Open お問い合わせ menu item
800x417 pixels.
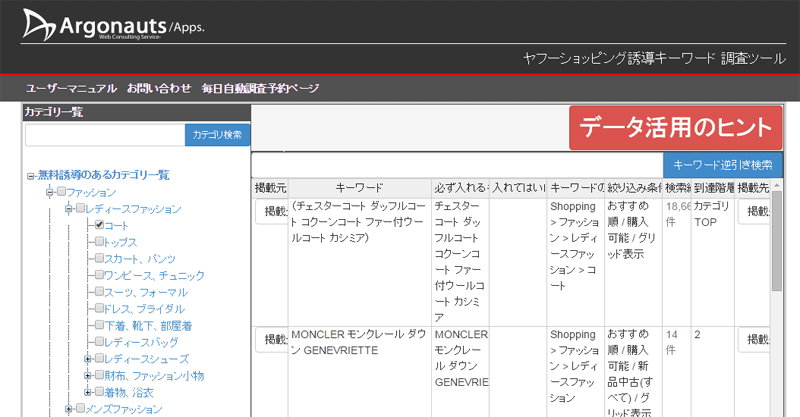pyautogui.click(x=159, y=88)
